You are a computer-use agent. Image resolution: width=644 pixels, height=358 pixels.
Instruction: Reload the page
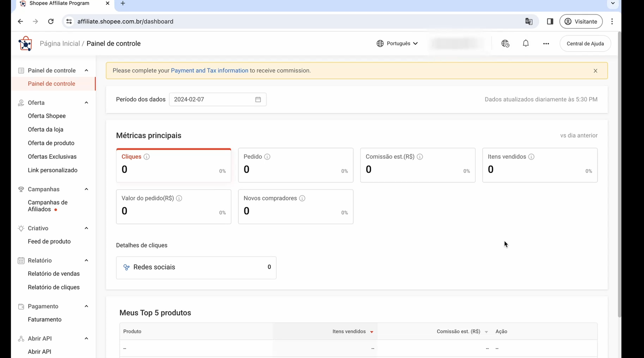coord(51,21)
